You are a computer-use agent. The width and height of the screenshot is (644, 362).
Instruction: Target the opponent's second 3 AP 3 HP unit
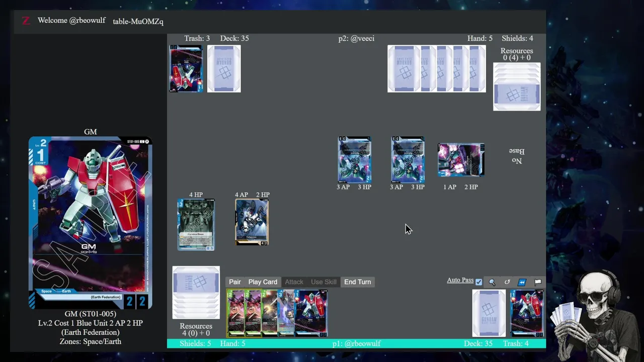(408, 159)
